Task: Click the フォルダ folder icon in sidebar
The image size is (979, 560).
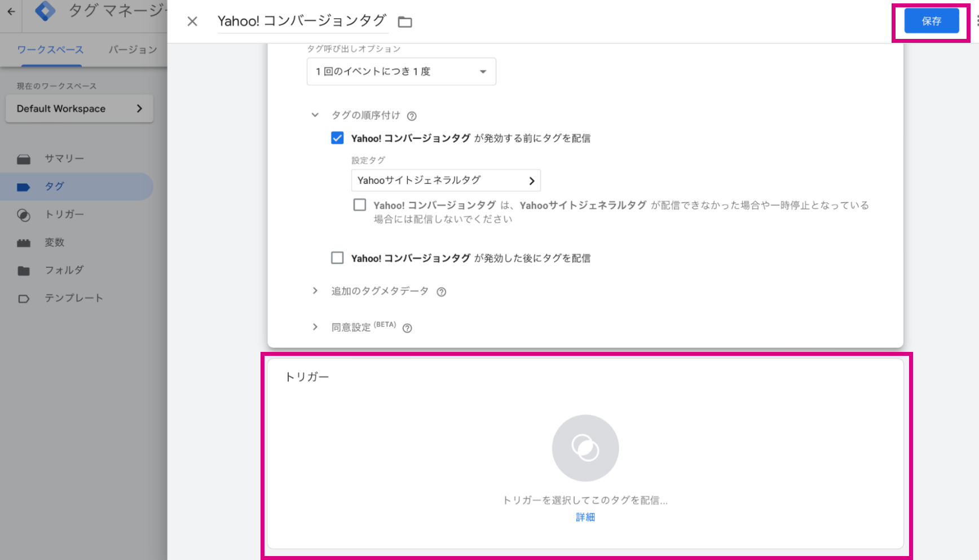Action: click(24, 271)
